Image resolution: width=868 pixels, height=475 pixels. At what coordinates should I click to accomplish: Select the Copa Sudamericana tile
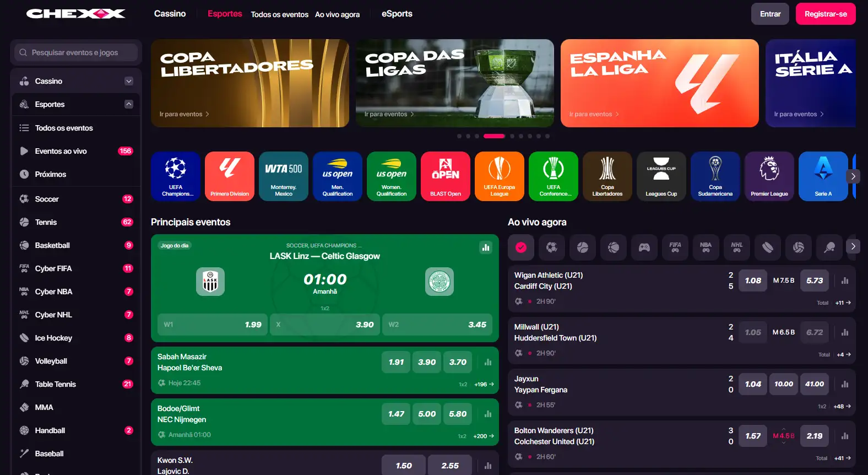(x=715, y=176)
